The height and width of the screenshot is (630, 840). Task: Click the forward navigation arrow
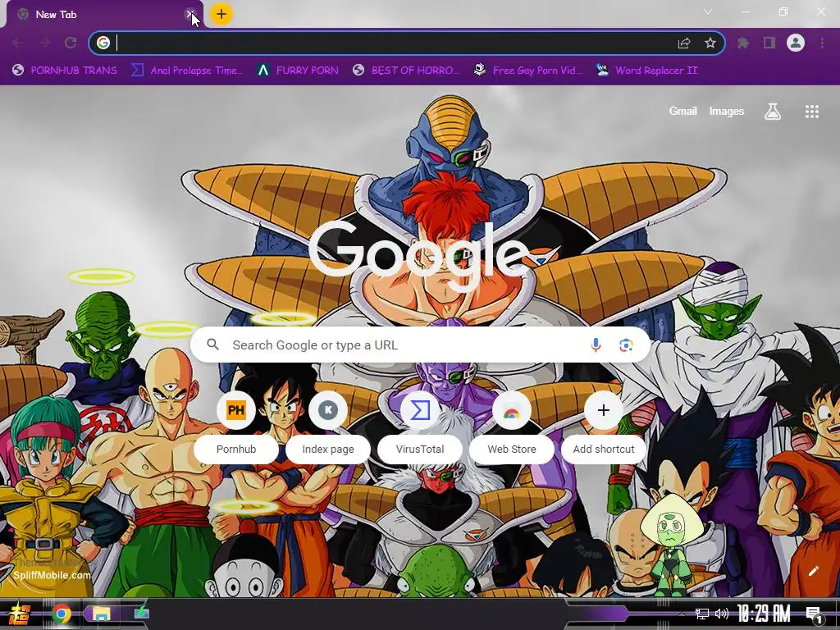click(x=44, y=43)
